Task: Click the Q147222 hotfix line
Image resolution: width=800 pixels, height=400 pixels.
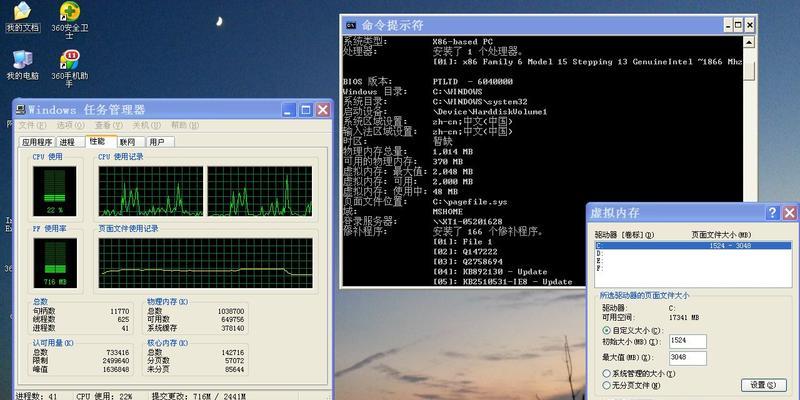Action: [465, 252]
